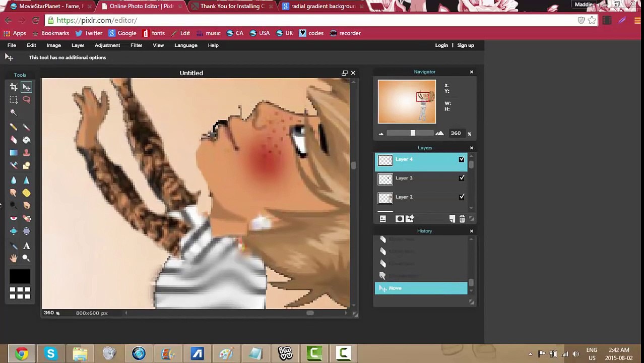644x363 pixels.
Task: Open the Twitter bookmark
Action: (x=89, y=33)
